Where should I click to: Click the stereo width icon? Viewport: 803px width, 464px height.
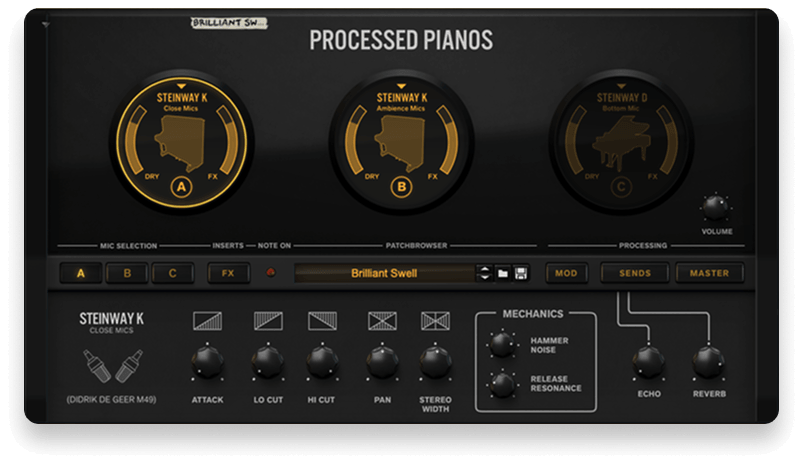click(435, 321)
